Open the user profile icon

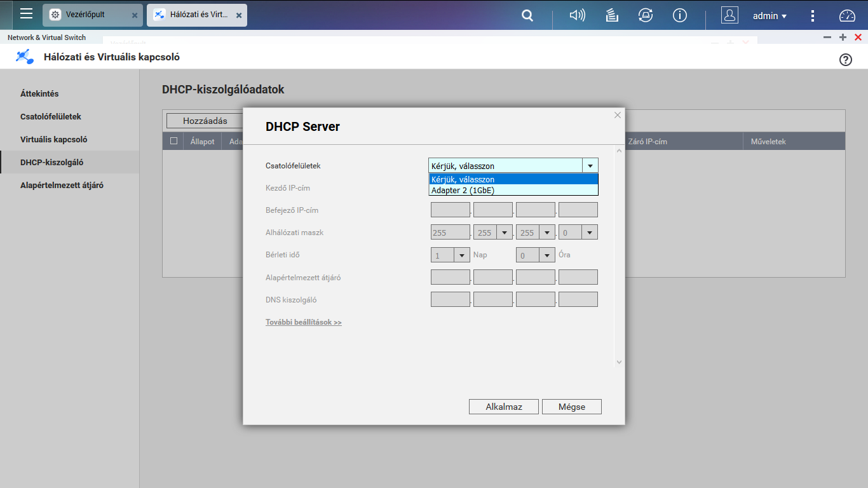pyautogui.click(x=729, y=15)
